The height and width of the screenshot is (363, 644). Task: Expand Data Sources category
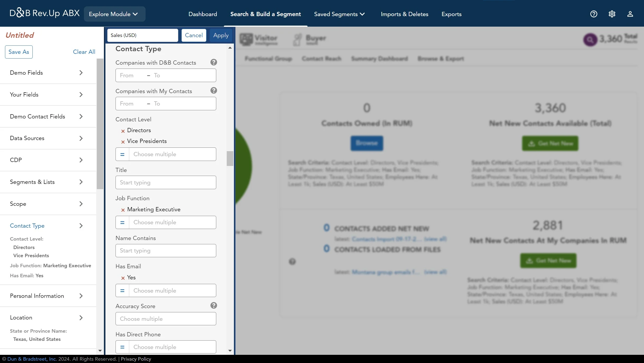[48, 138]
